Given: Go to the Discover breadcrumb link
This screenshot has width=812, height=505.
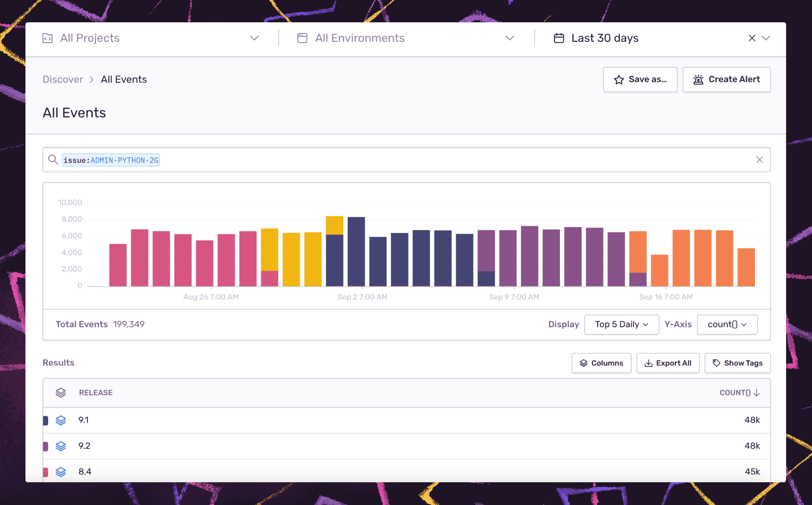Looking at the screenshot, I should coord(63,79).
